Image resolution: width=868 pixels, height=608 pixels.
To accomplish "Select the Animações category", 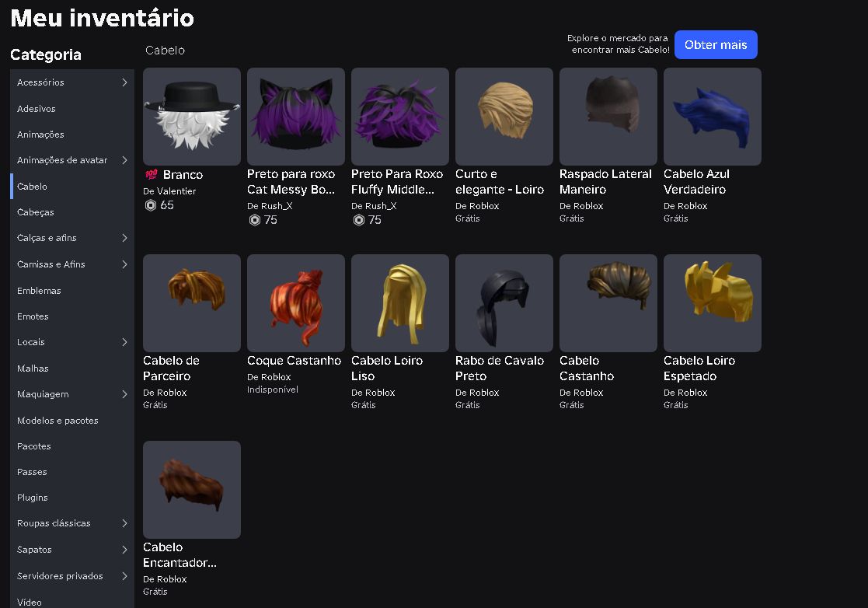I will pos(72,135).
